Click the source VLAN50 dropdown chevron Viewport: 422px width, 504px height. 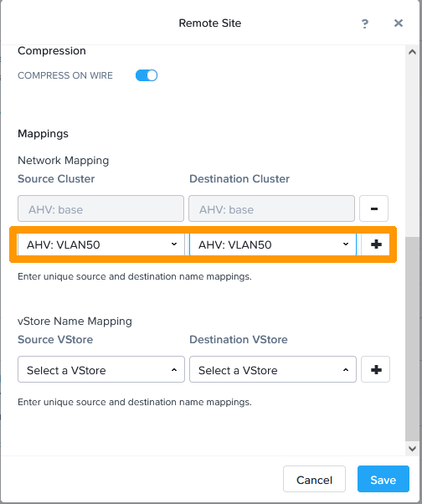174,244
